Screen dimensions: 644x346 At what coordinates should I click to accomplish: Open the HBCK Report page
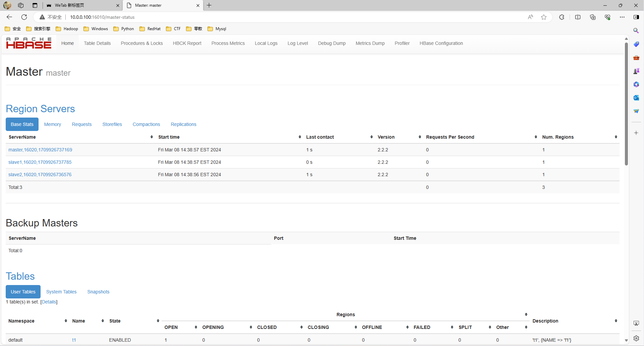pos(187,43)
